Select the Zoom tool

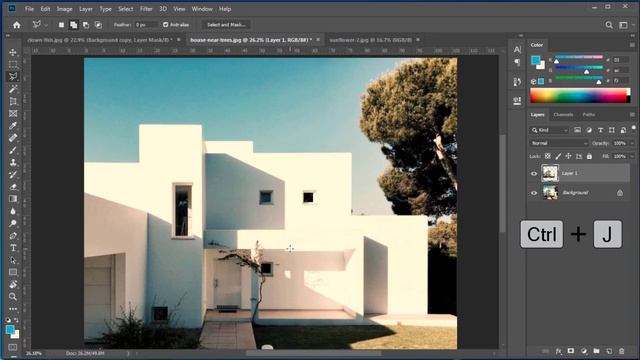click(x=13, y=296)
